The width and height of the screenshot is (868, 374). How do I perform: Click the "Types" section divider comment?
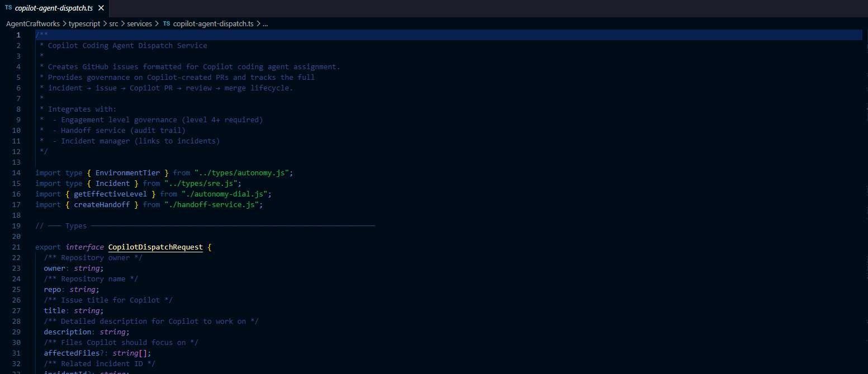pos(76,226)
